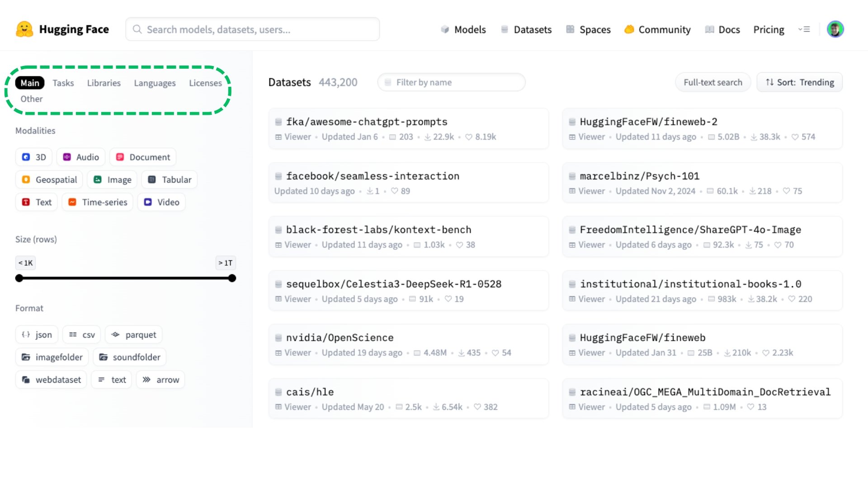The width and height of the screenshot is (868, 488).
Task: Click the Geospatial modality icon
Action: click(x=26, y=179)
